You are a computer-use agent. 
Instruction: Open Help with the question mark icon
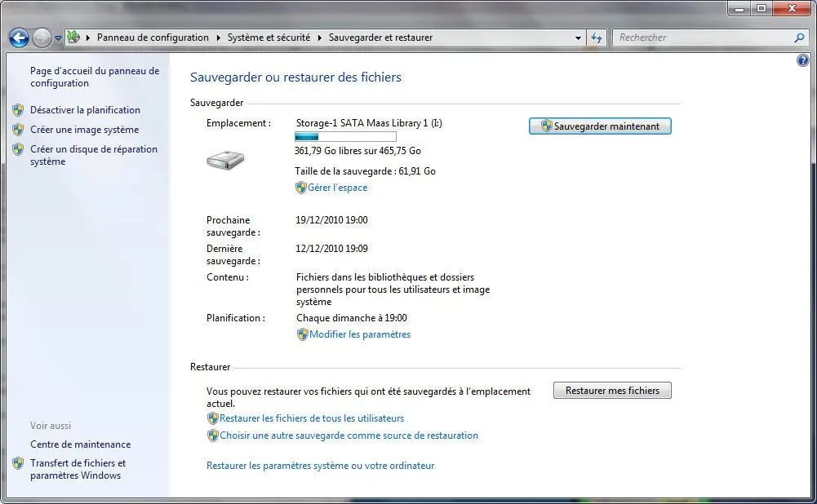803,60
